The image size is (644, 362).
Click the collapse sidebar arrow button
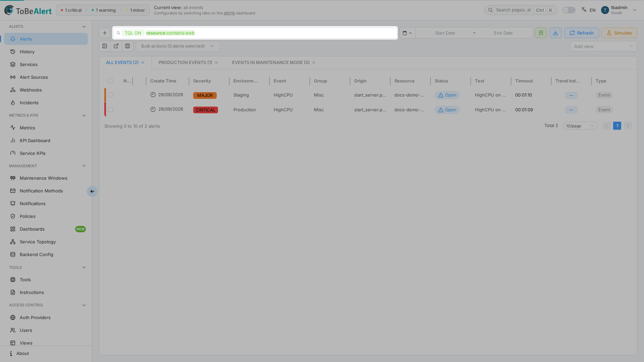pyautogui.click(x=92, y=191)
